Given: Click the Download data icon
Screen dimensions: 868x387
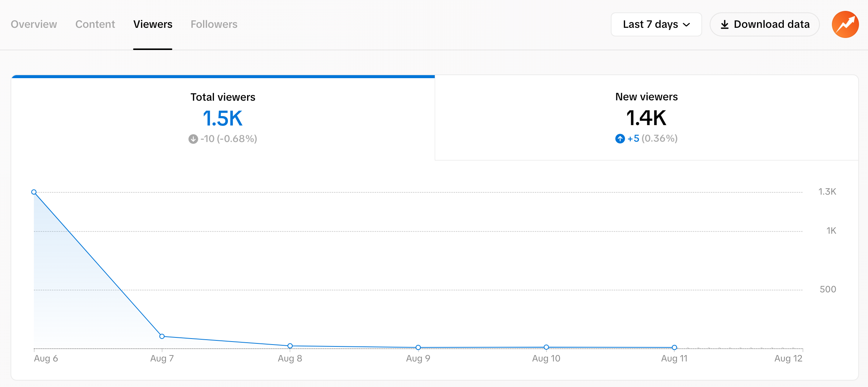Looking at the screenshot, I should [x=724, y=24].
